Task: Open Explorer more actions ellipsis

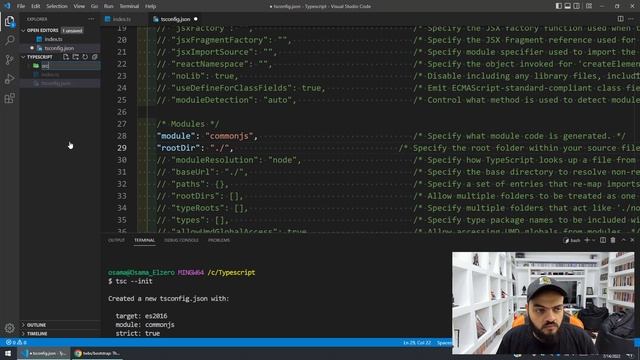Action: (91, 19)
